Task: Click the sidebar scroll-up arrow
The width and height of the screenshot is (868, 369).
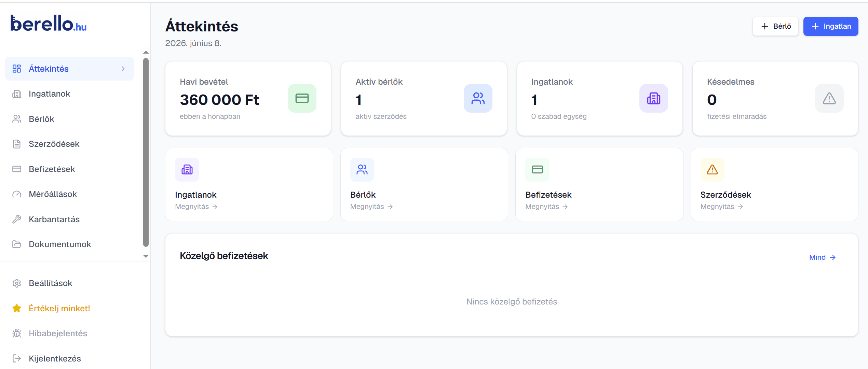Action: [x=146, y=52]
